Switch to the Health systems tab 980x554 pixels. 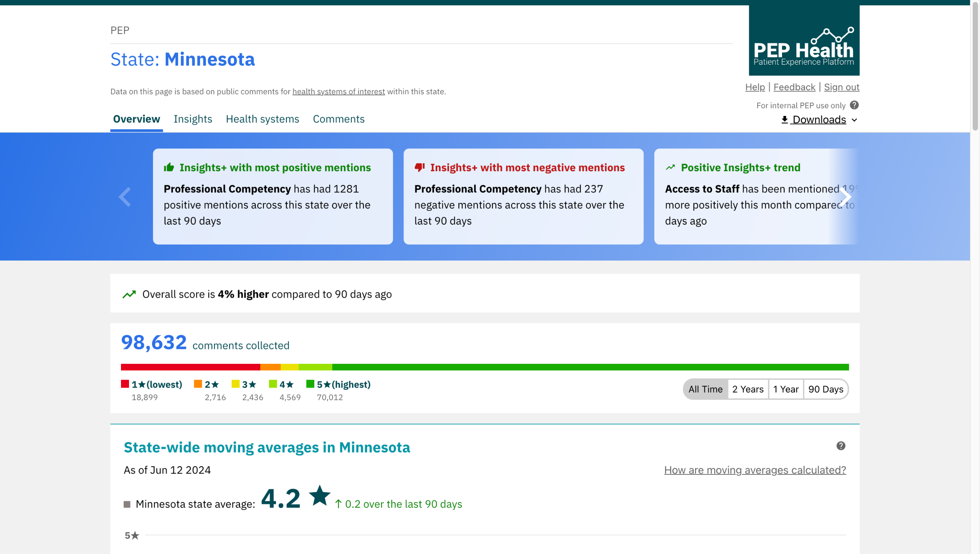pyautogui.click(x=262, y=119)
